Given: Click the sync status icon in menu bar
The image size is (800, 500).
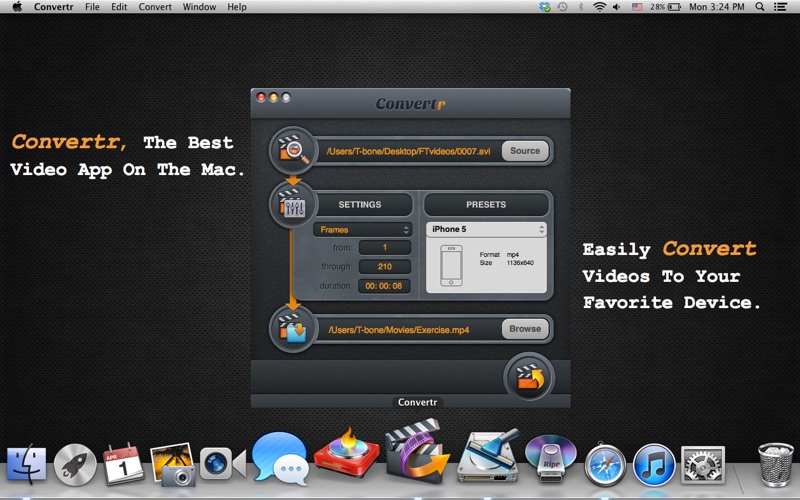Looking at the screenshot, I should pos(545,7).
